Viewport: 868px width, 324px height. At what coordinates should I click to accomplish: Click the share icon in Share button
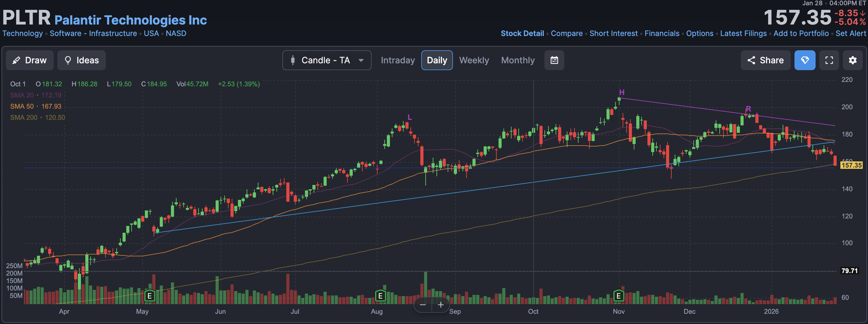point(751,60)
